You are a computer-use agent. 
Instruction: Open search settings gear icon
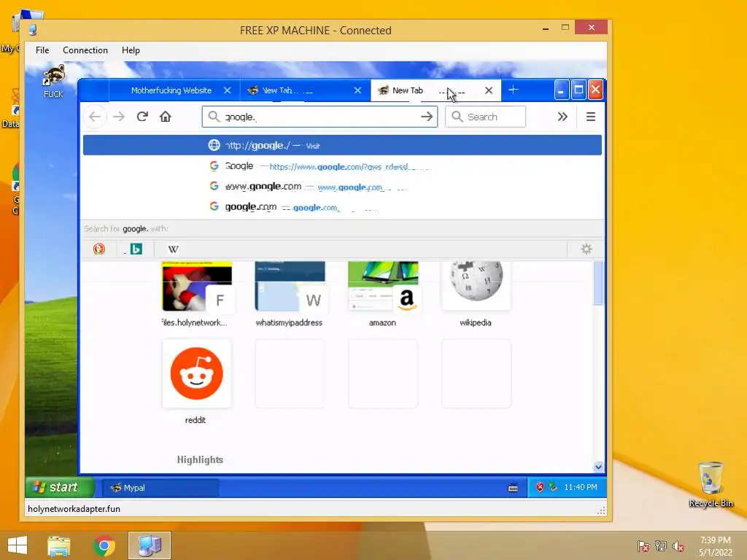587,249
